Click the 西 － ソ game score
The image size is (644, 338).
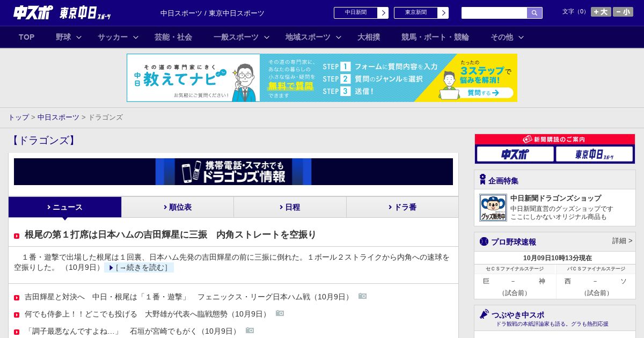[x=595, y=281]
